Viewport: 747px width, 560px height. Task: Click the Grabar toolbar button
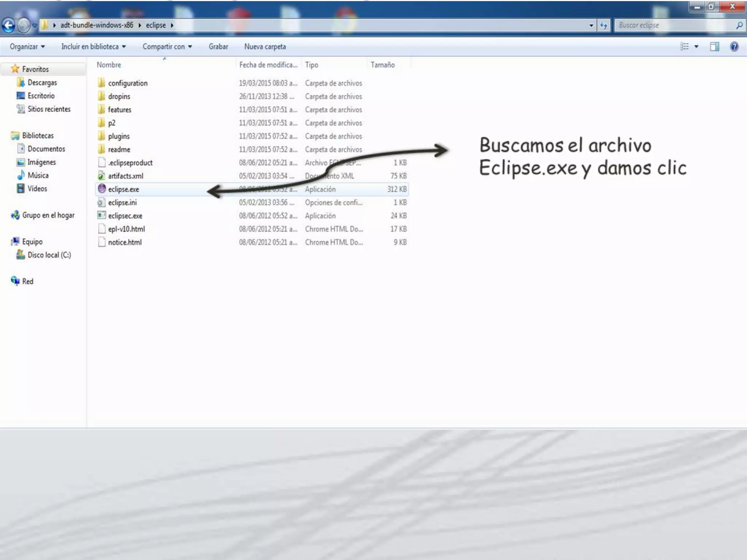[218, 47]
